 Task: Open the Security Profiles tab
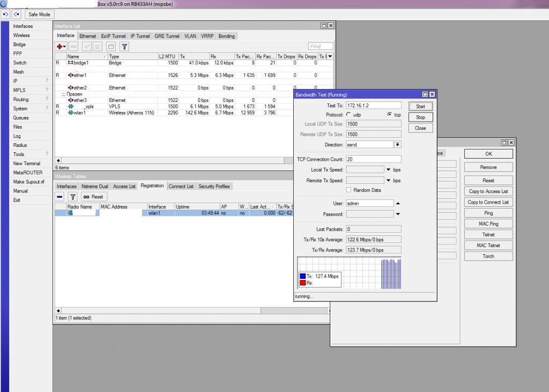214,186
